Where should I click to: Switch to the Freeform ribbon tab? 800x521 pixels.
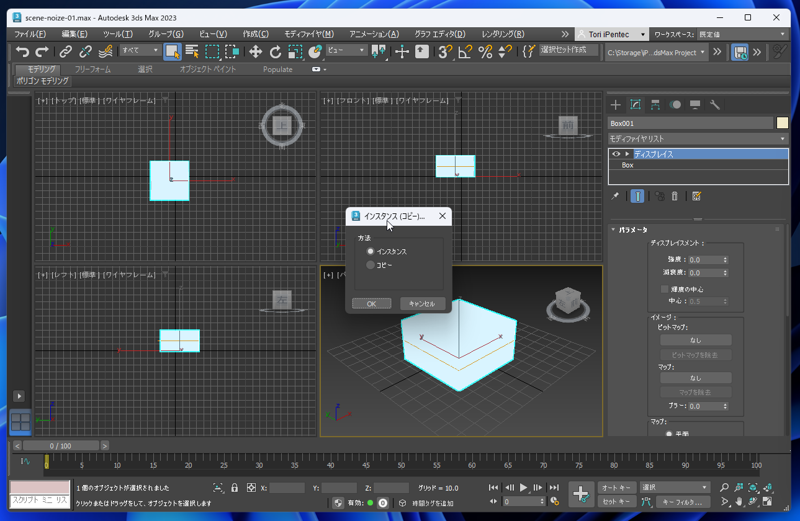[x=92, y=69]
